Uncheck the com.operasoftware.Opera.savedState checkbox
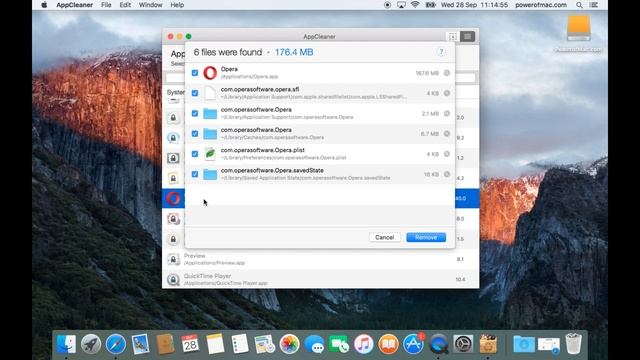This screenshot has height=360, width=640. pos(195,174)
